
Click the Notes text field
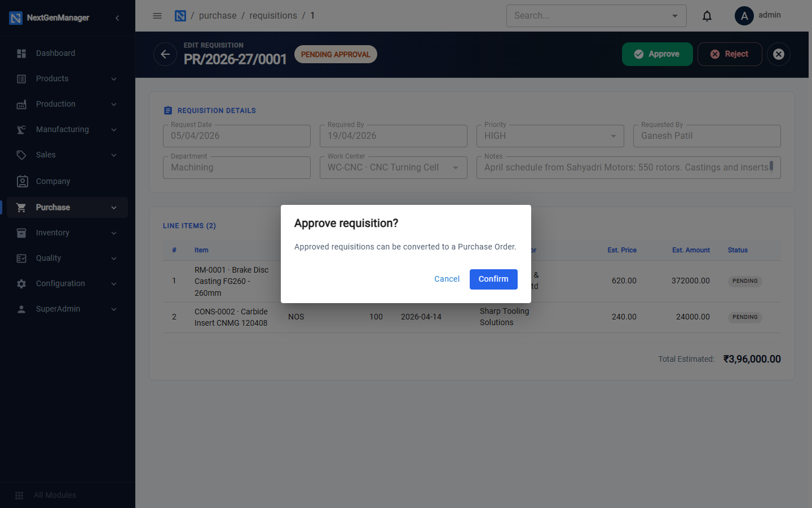(629, 168)
